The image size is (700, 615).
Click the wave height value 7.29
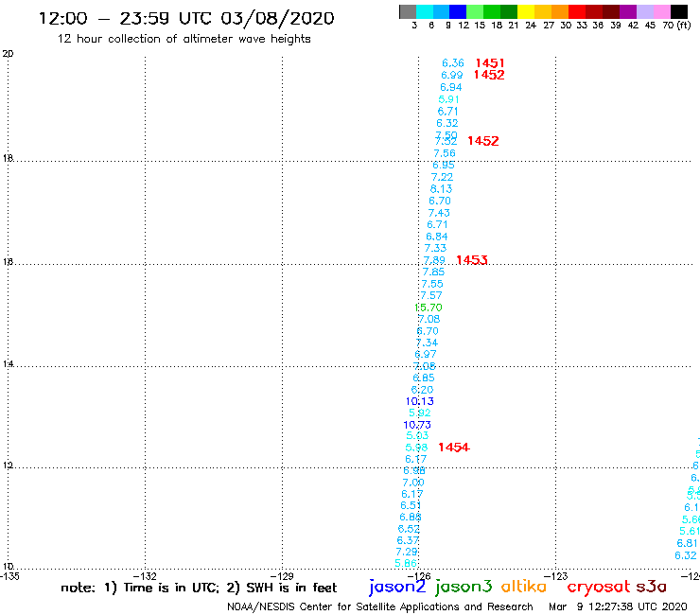(x=407, y=552)
